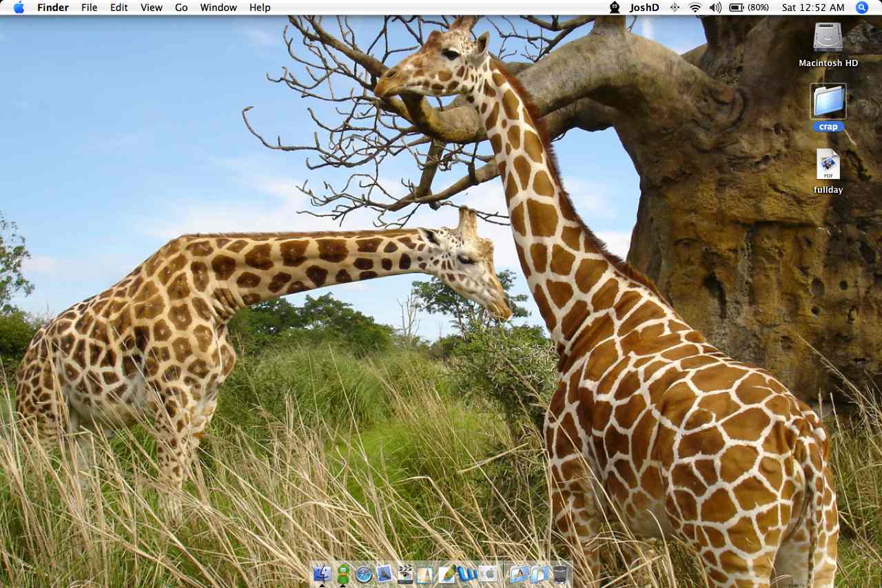Viewport: 882px width, 588px height.
Task: Select the fullday PDF file
Action: tap(828, 165)
